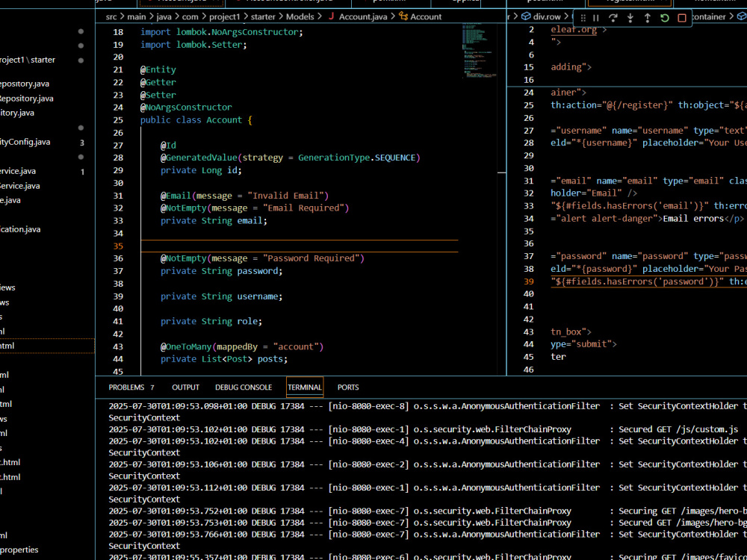Stop debugging with the red square icon
Image resolution: width=747 pixels, height=560 pixels.
pos(682,18)
